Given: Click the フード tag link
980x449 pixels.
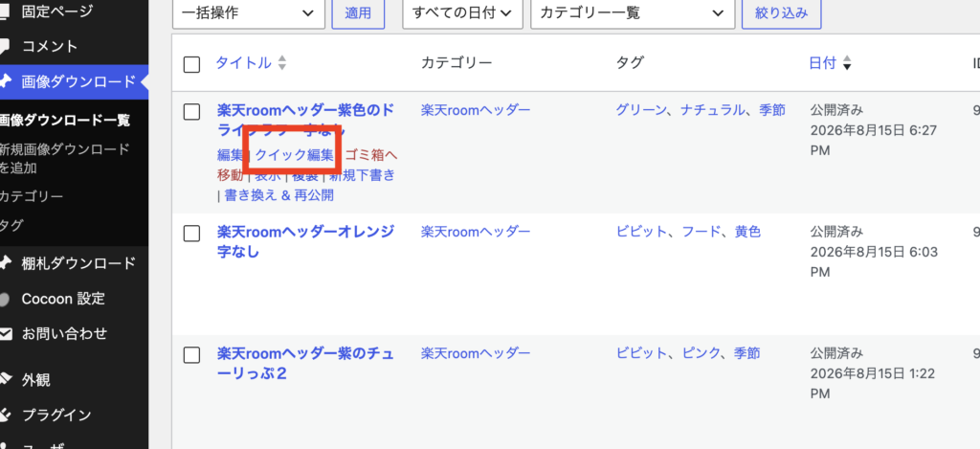Looking at the screenshot, I should [700, 232].
